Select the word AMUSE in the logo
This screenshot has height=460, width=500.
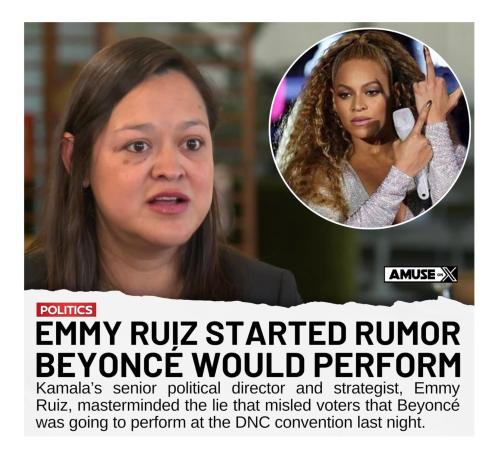pyautogui.click(x=412, y=274)
